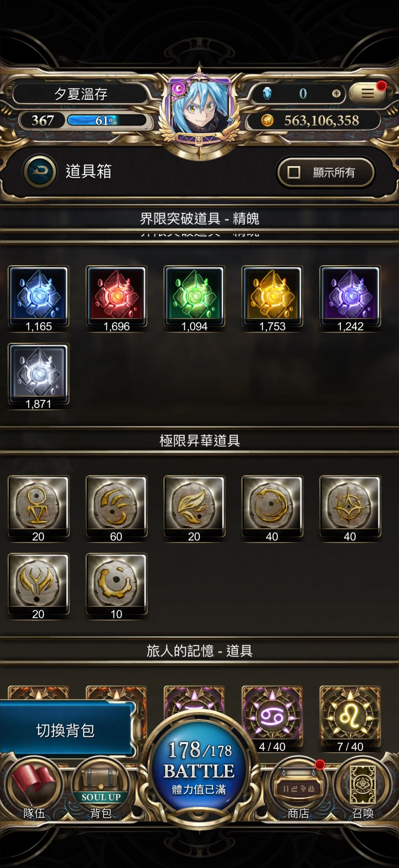The width and height of the screenshot is (399, 868).
Task: Tap the back arrow beside 道具箱
Action: click(40, 171)
